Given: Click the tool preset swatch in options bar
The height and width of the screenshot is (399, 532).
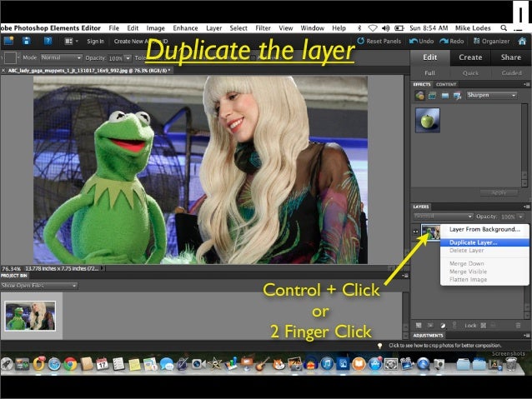Looking at the screenshot, I should [x=10, y=57].
